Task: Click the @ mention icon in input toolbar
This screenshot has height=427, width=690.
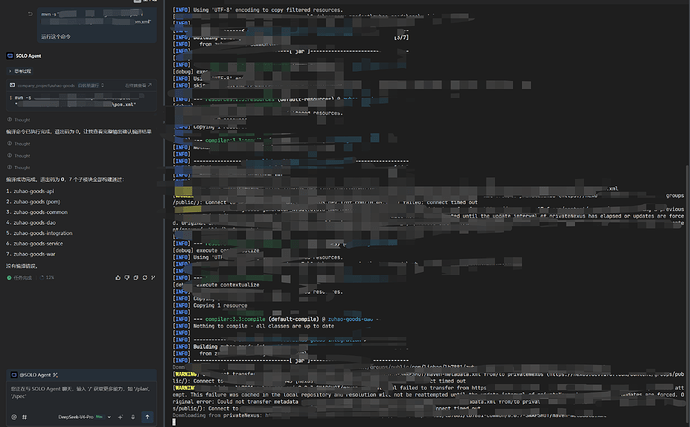Action: (14, 417)
